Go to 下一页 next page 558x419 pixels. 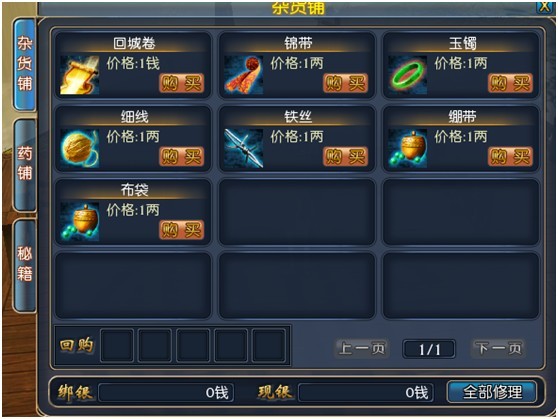[x=498, y=348]
